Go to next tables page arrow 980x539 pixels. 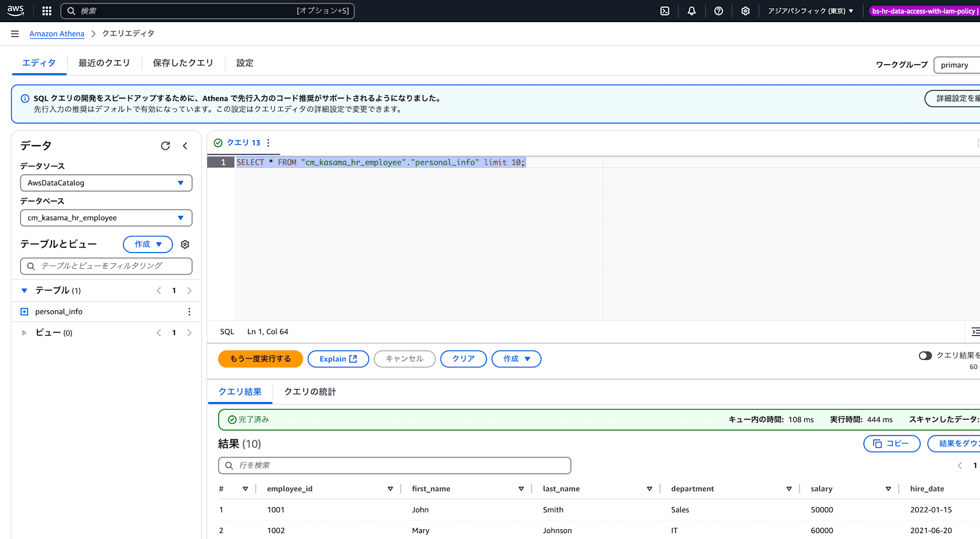[189, 291]
